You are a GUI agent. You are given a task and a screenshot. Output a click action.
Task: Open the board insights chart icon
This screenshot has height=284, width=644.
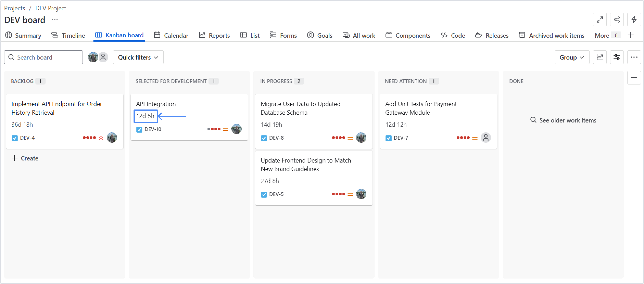pyautogui.click(x=599, y=57)
